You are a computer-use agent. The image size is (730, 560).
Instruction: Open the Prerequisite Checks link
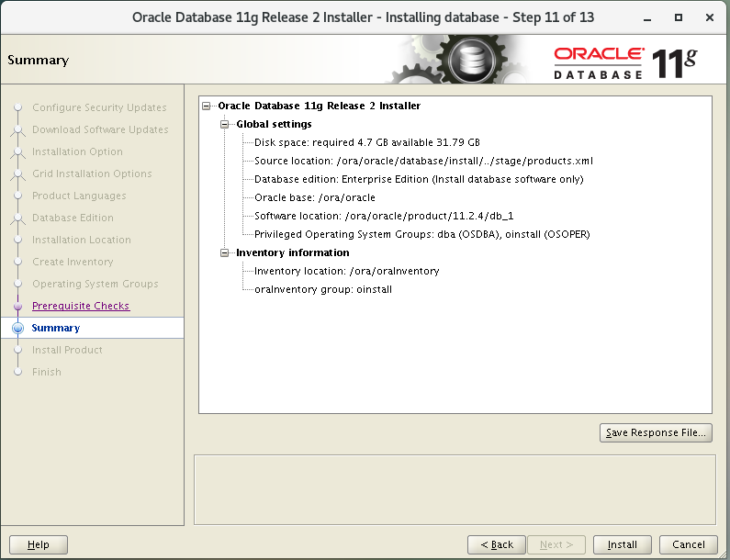click(81, 306)
